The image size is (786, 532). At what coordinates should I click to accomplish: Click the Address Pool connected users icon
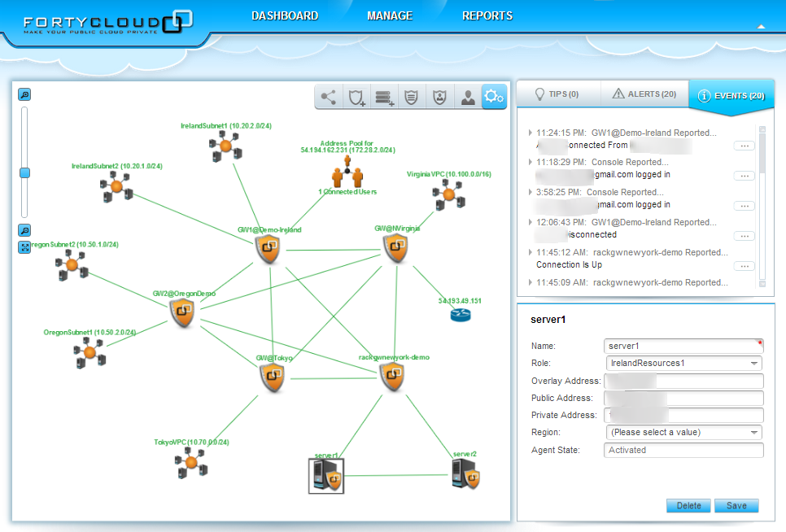point(347,171)
